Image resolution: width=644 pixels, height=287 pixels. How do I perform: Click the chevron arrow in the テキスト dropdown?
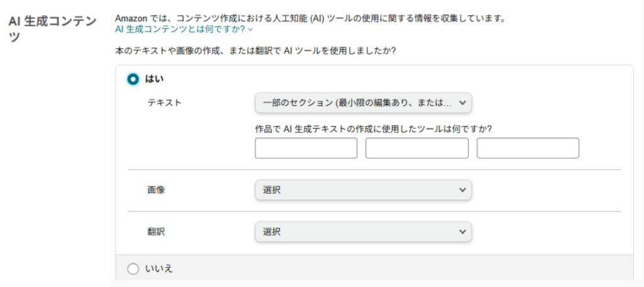pos(463,103)
